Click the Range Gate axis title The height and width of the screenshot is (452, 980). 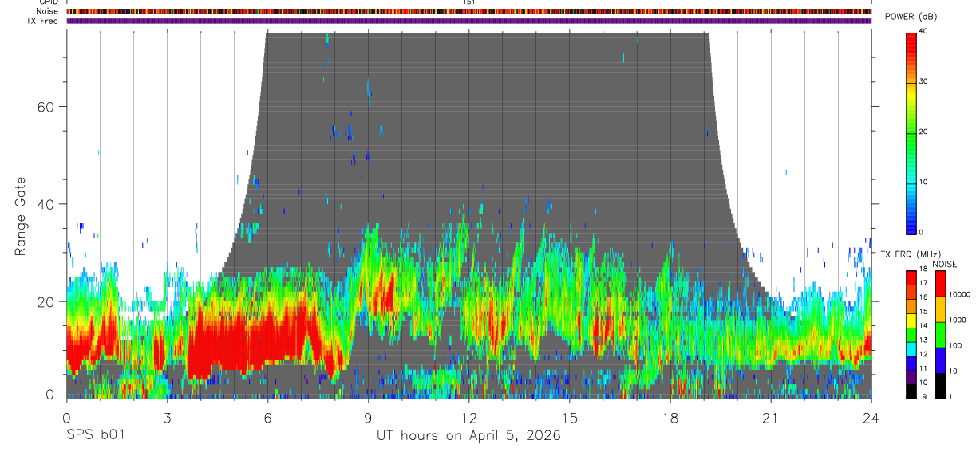click(21, 214)
